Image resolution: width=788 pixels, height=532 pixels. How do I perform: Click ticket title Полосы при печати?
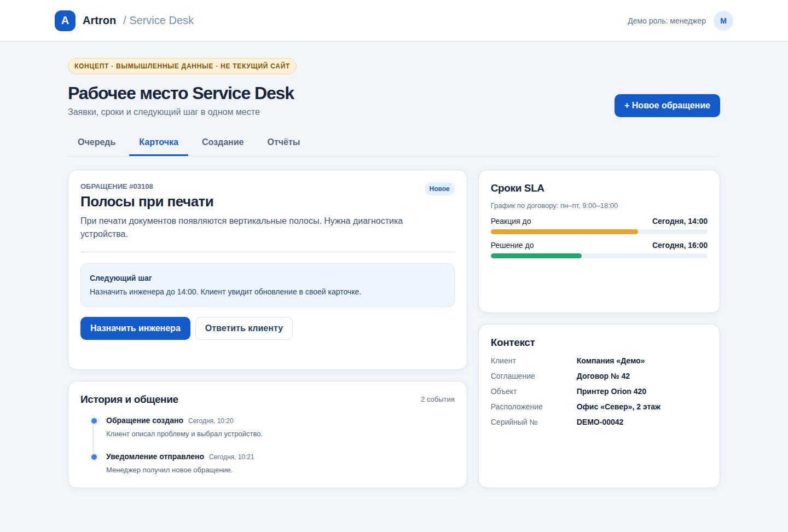point(147,202)
